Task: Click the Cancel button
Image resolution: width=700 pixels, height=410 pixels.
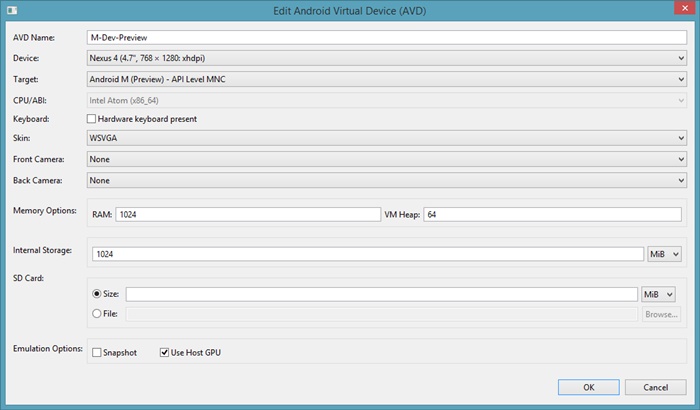Action: click(x=655, y=387)
